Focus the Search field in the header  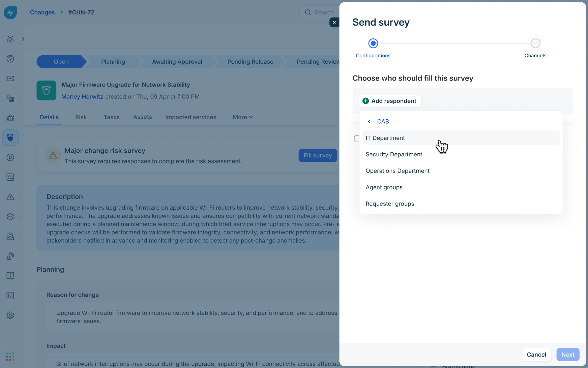tap(320, 12)
